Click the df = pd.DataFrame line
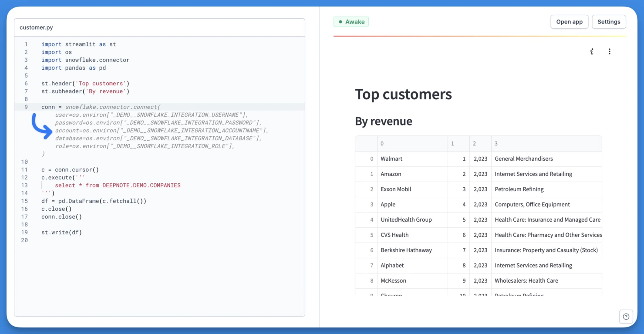 click(94, 201)
